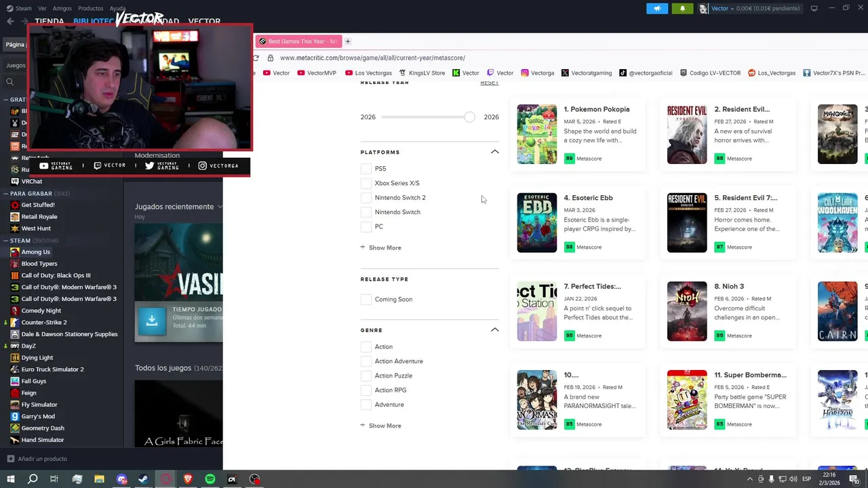
Task: Check the Action RPG genre checkbox
Action: [366, 390]
